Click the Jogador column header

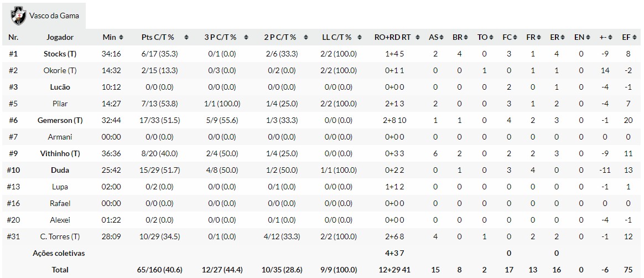[x=60, y=38]
